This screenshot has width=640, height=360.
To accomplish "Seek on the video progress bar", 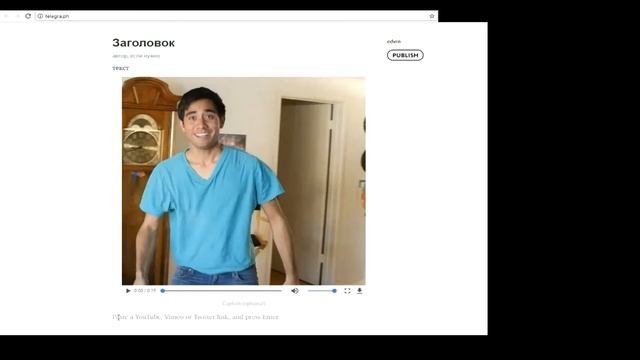I will [x=222, y=291].
